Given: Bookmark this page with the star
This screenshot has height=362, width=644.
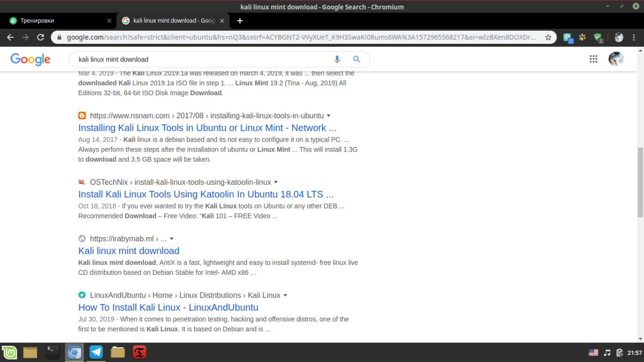Looking at the screenshot, I should tap(548, 37).
